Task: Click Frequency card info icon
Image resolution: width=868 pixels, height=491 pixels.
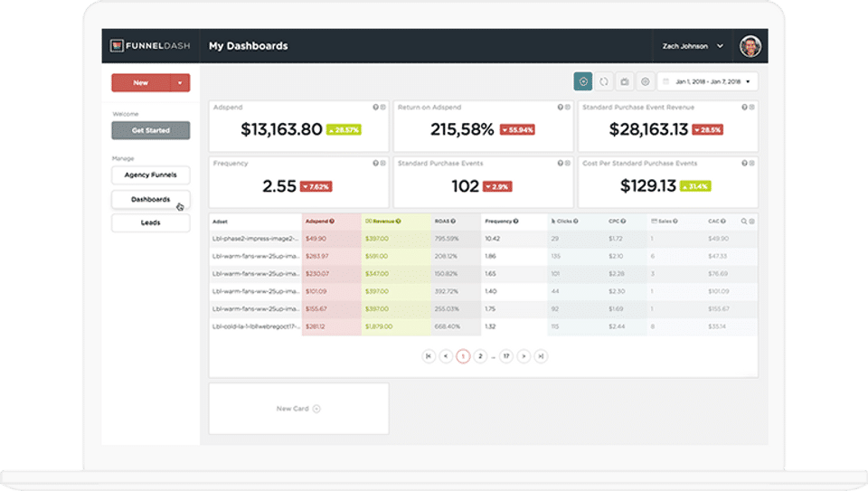Action: [x=375, y=164]
